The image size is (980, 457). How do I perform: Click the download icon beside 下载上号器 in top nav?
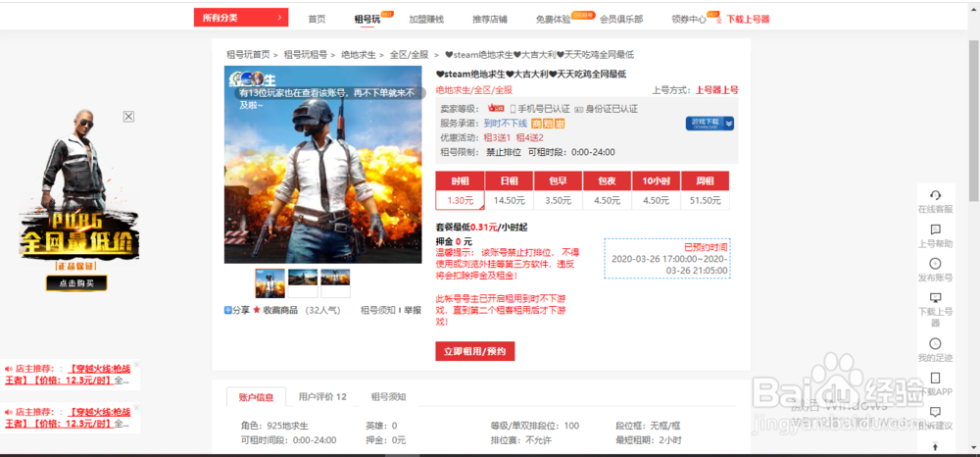(719, 20)
